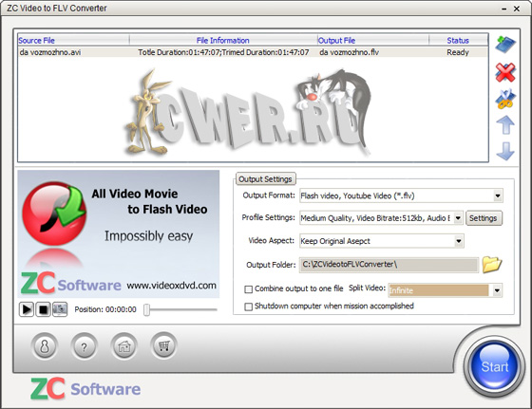The width and height of the screenshot is (532, 409).
Task: Visit homepage via the house icon button
Action: coord(124,346)
